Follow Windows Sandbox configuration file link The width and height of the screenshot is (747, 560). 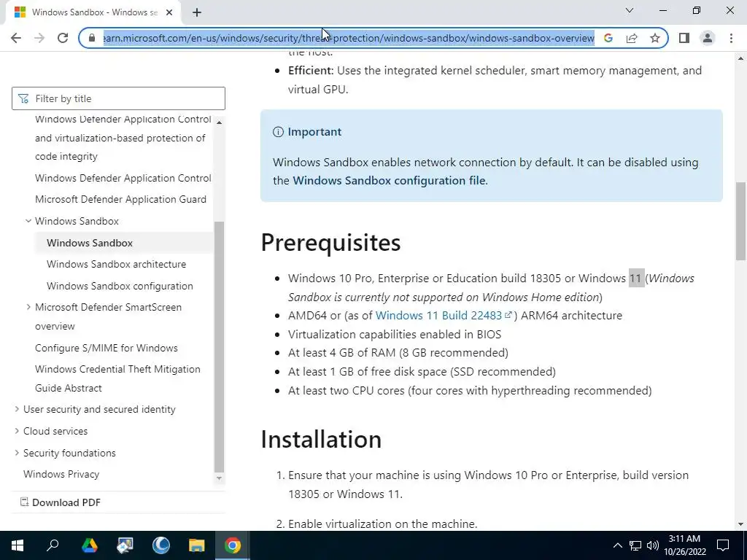(x=390, y=181)
